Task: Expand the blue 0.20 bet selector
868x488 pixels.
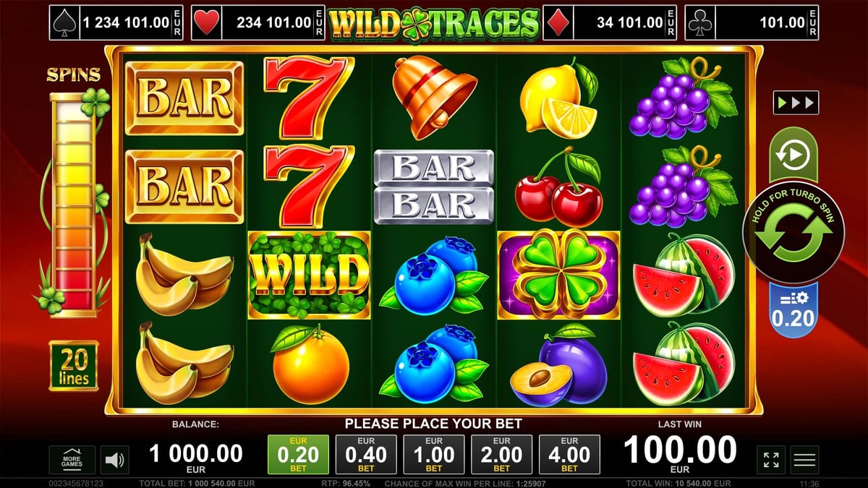Action: [793, 310]
